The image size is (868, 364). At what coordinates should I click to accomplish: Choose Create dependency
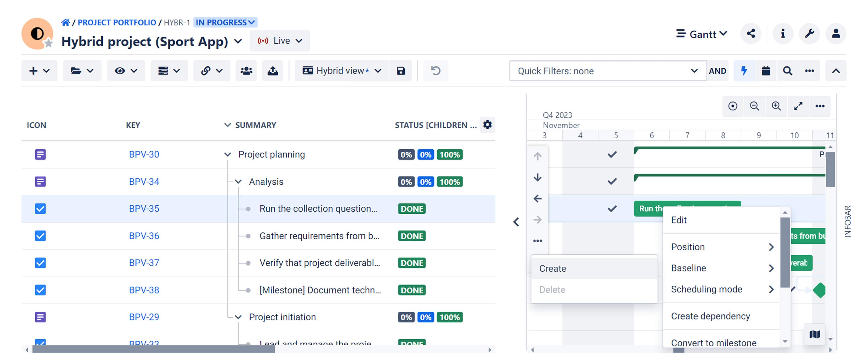pos(721,316)
